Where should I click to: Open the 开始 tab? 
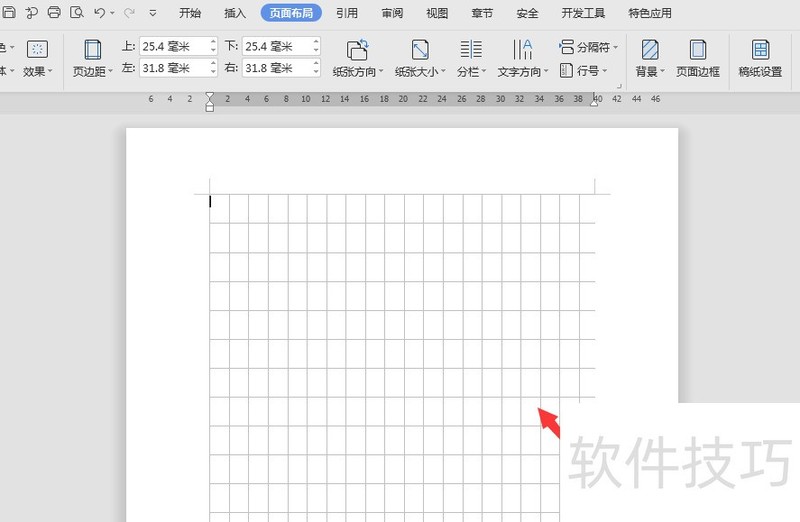(x=190, y=13)
